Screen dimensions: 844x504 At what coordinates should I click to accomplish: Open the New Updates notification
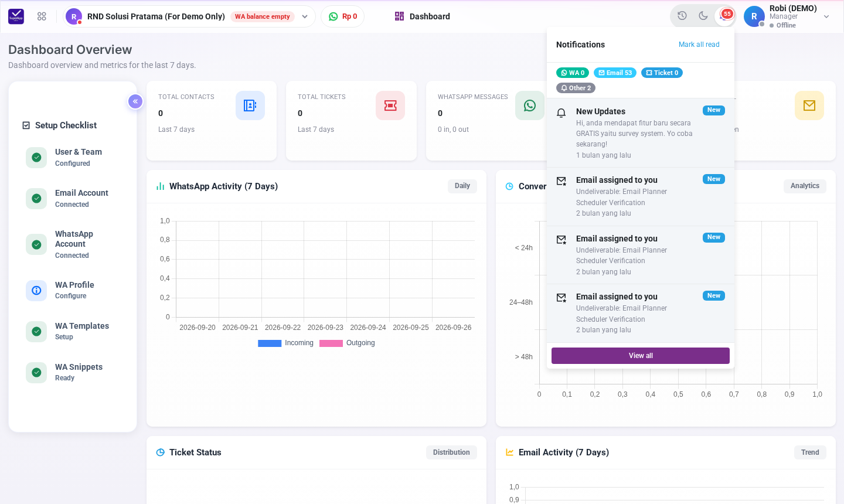pos(641,133)
